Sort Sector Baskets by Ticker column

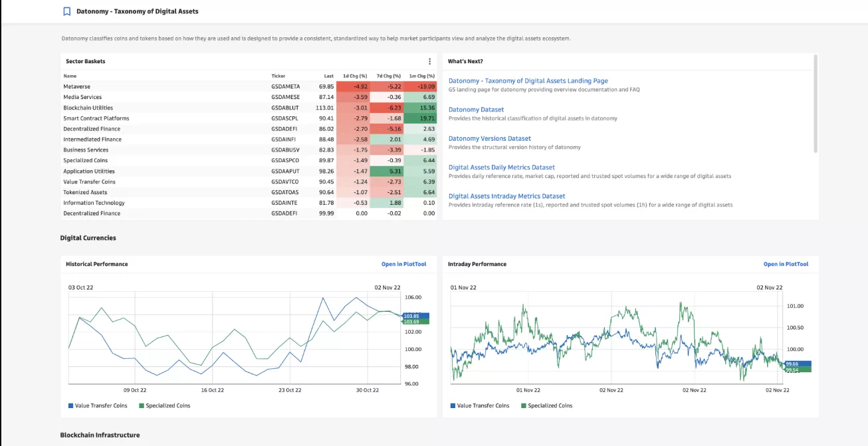278,76
